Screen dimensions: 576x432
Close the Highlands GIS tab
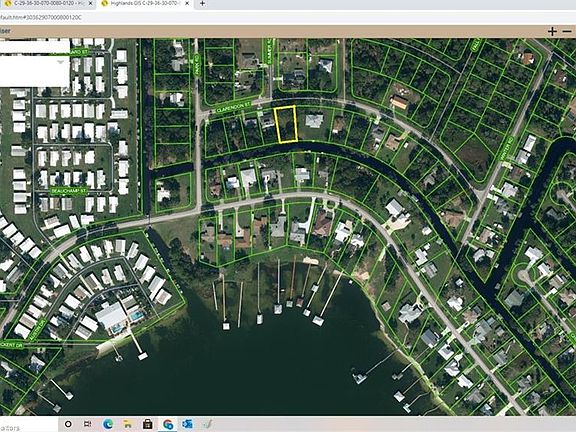[188, 4]
